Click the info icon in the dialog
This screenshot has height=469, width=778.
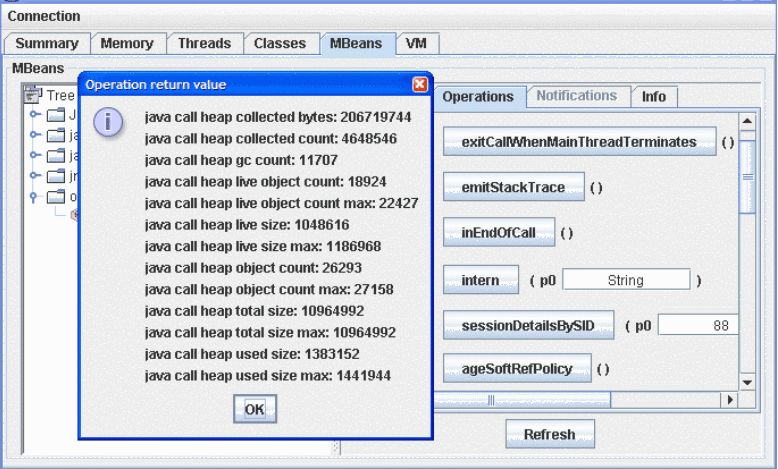click(x=108, y=122)
